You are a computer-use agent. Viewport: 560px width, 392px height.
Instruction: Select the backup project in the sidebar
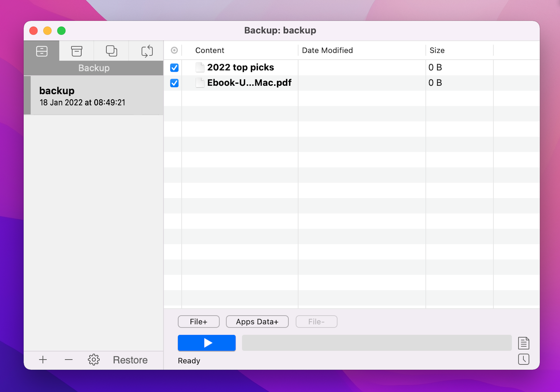pyautogui.click(x=93, y=95)
